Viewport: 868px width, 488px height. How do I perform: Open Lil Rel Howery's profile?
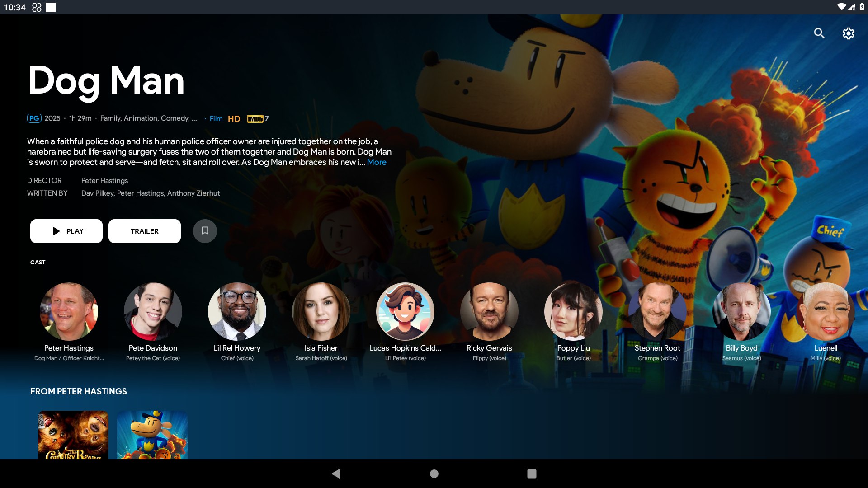[x=237, y=311]
